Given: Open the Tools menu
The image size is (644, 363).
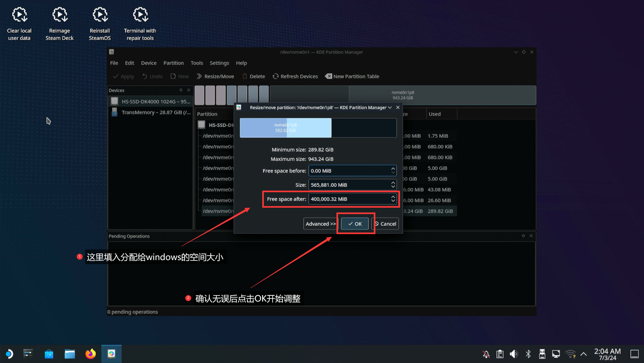Looking at the screenshot, I should [x=196, y=63].
